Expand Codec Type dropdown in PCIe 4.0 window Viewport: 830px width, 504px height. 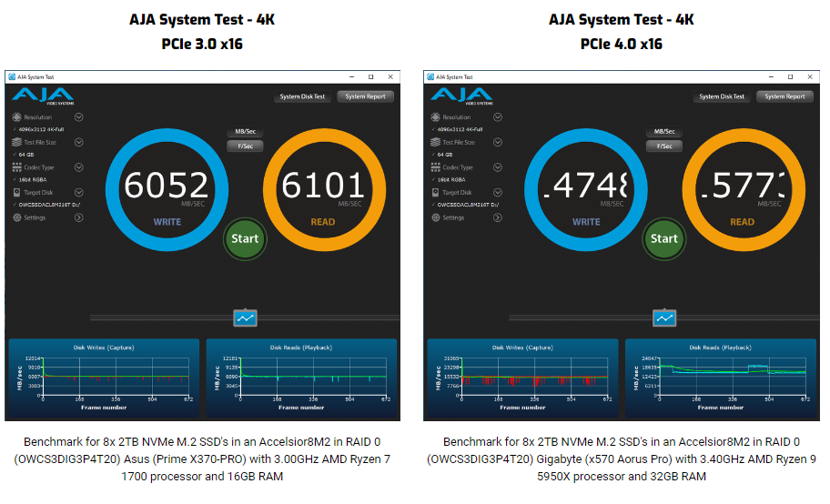498,167
